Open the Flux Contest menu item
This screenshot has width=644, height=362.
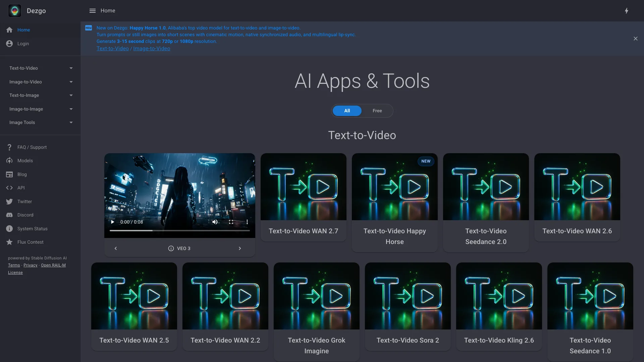coord(40,242)
